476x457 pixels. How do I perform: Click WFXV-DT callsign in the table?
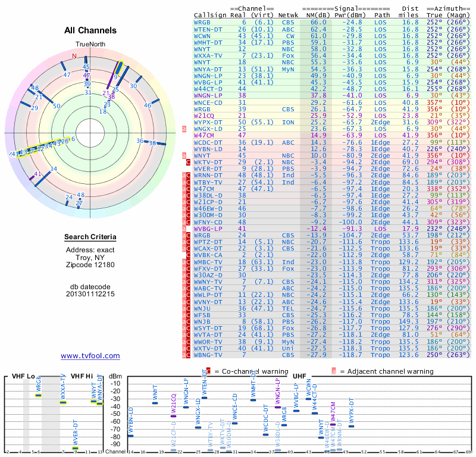coord(208,269)
